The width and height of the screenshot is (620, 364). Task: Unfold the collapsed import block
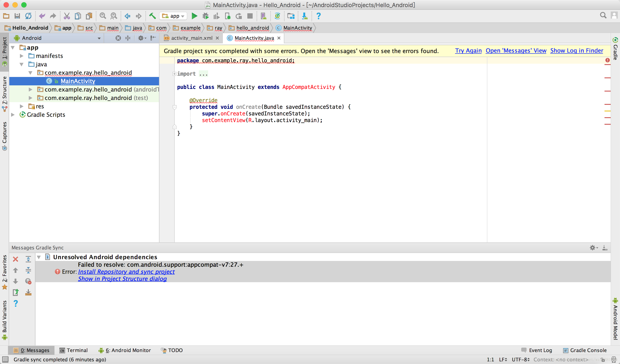coord(174,74)
